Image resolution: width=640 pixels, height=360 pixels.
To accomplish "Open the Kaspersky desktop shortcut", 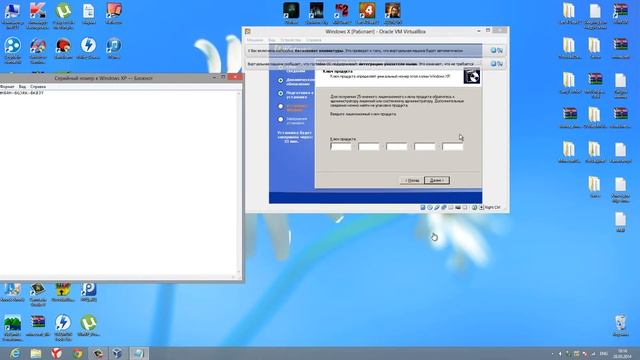I will (38, 11).
